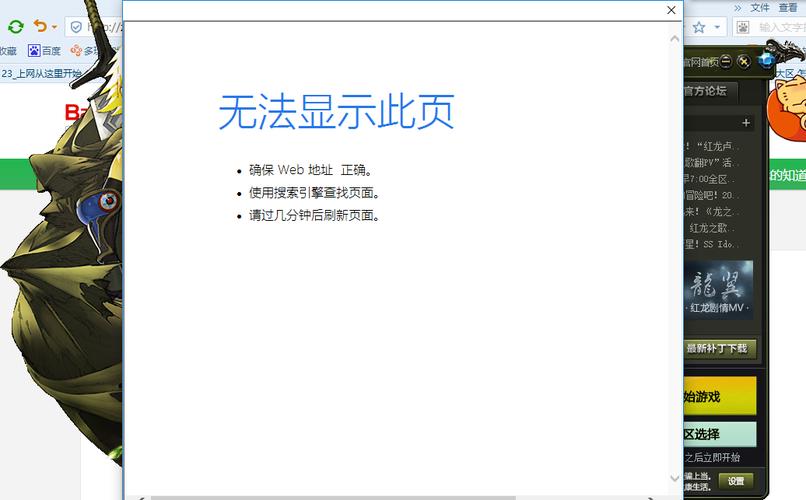Image resolution: width=806 pixels, height=500 pixels.
Task: Click the paw icon in the search box
Action: tap(743, 27)
